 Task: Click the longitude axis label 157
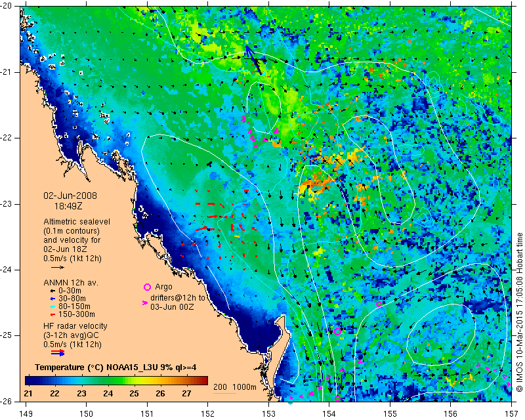tap(512, 414)
